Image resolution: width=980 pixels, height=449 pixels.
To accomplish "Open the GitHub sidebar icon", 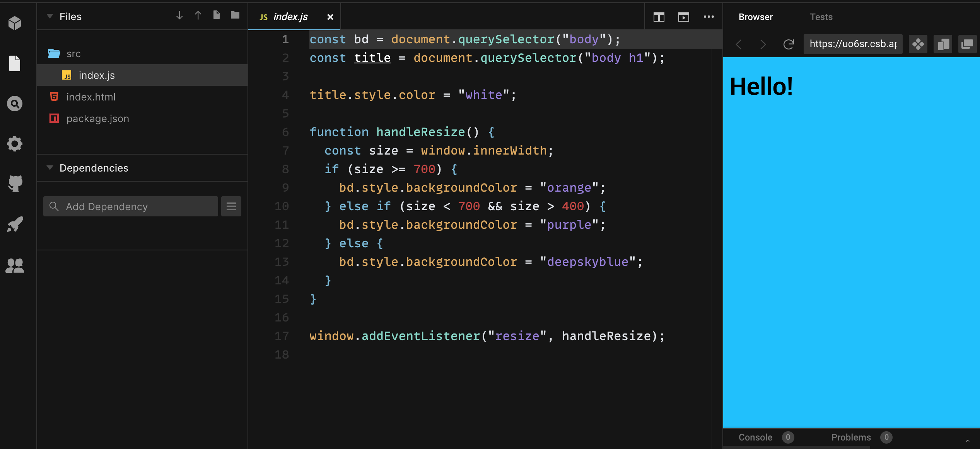I will [x=15, y=183].
